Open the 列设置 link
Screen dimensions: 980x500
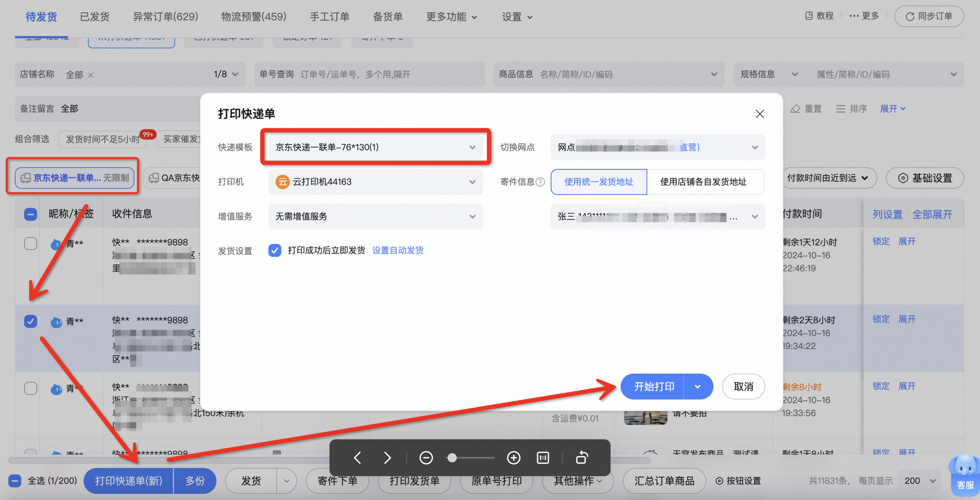click(887, 214)
